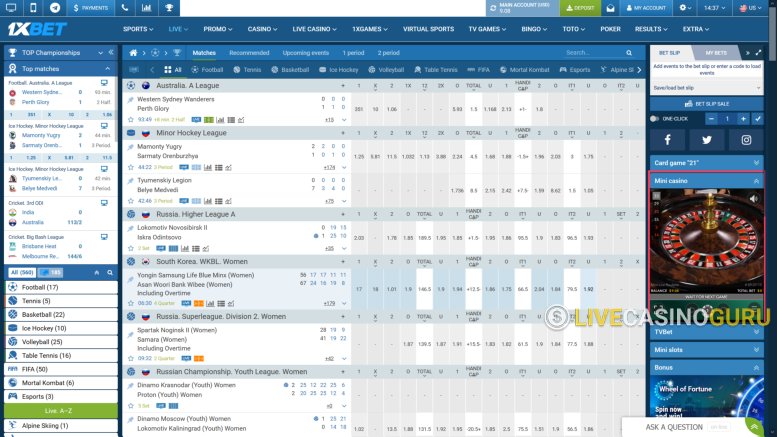Screen dimensions: 777x437
Task: Click the green DEPOSIT button
Action: (580, 8)
